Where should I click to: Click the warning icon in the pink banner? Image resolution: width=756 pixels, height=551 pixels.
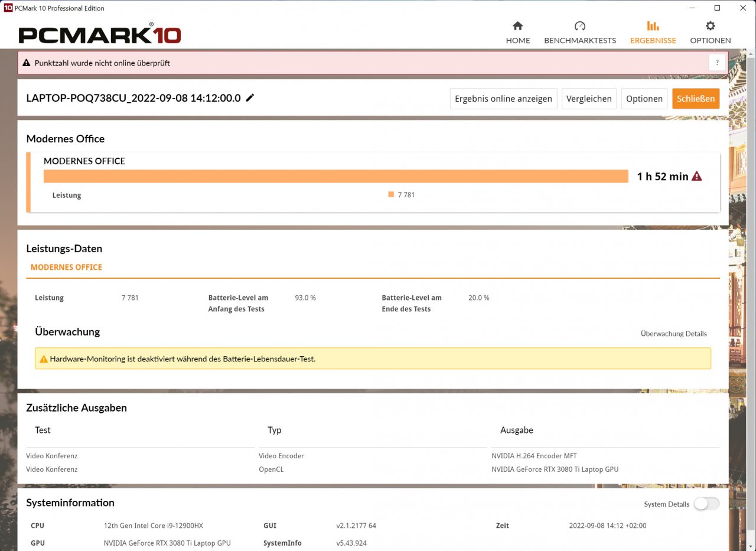coord(27,63)
